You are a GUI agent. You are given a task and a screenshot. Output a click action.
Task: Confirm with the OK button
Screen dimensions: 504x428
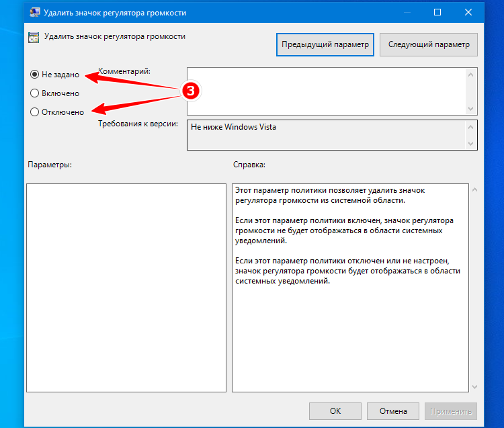click(335, 411)
